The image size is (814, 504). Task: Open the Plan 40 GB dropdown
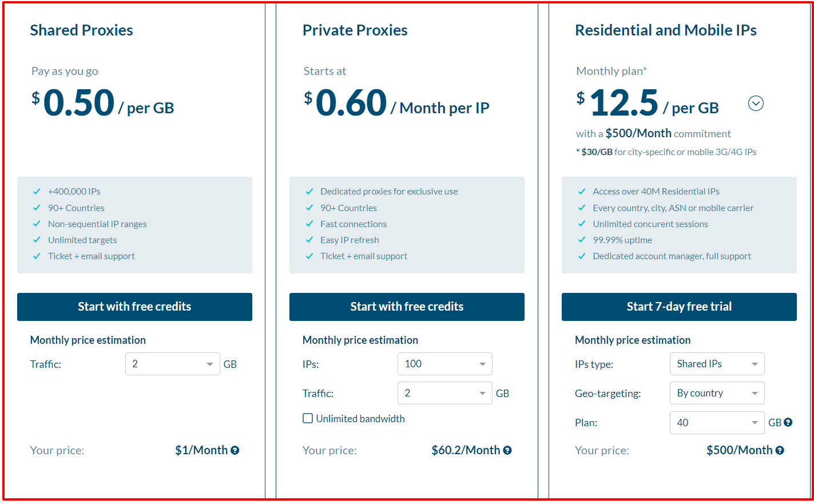pos(717,423)
